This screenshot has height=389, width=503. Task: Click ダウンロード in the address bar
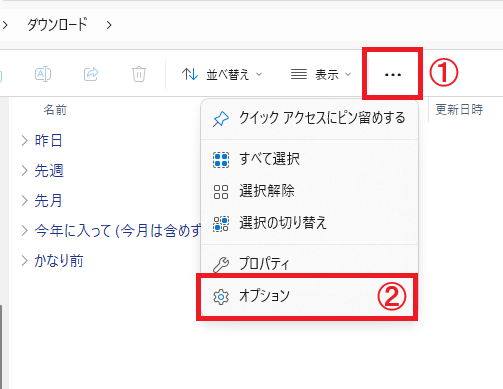pyautogui.click(x=57, y=25)
